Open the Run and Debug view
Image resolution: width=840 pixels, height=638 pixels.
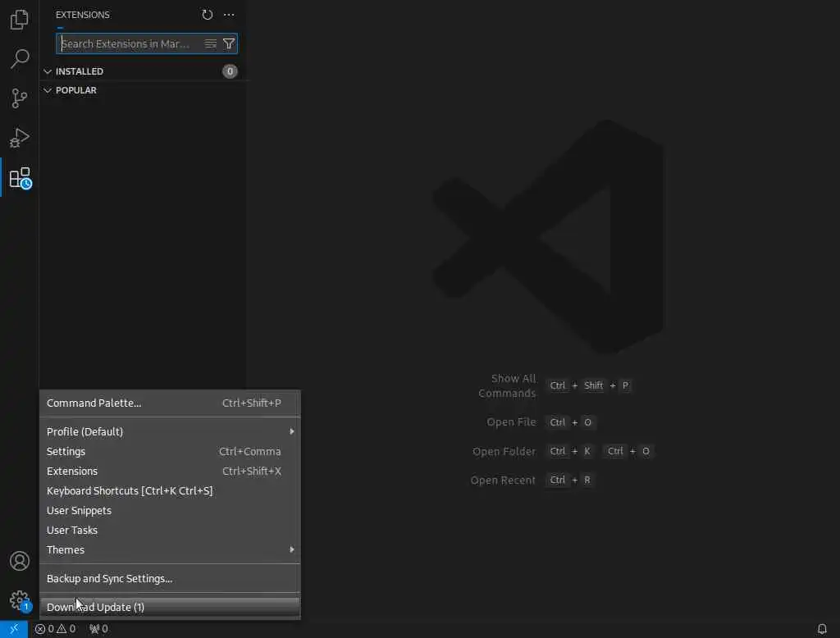(20, 138)
